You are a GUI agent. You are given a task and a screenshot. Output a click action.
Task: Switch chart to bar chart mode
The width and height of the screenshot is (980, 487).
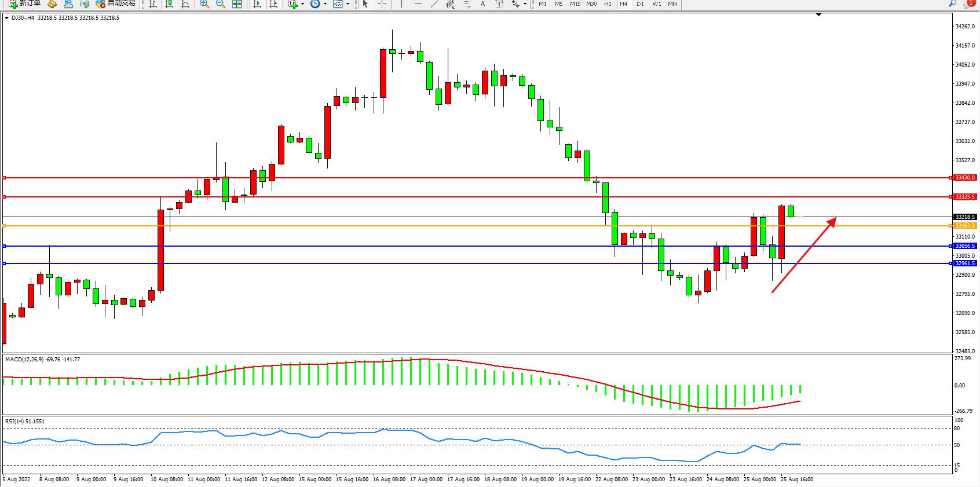coord(153,4)
